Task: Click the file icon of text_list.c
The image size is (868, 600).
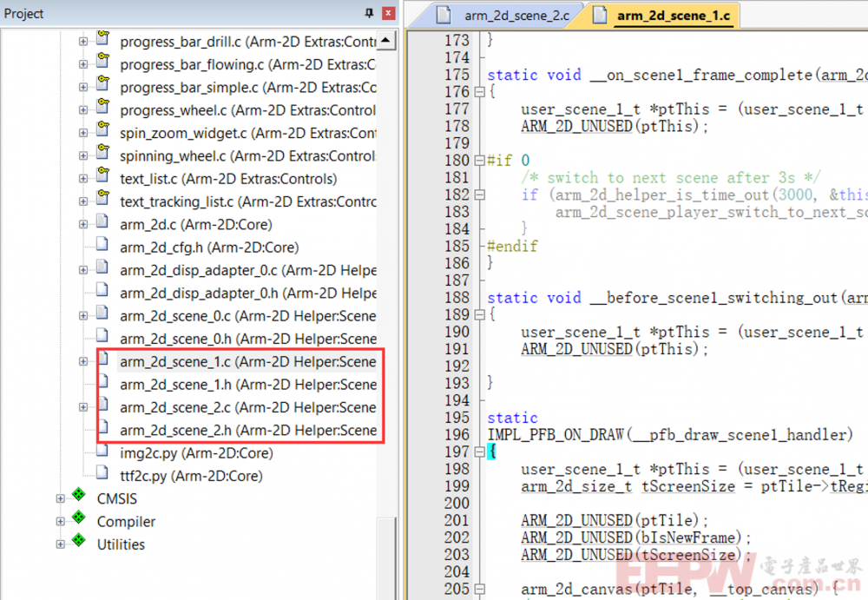Action: (103, 175)
